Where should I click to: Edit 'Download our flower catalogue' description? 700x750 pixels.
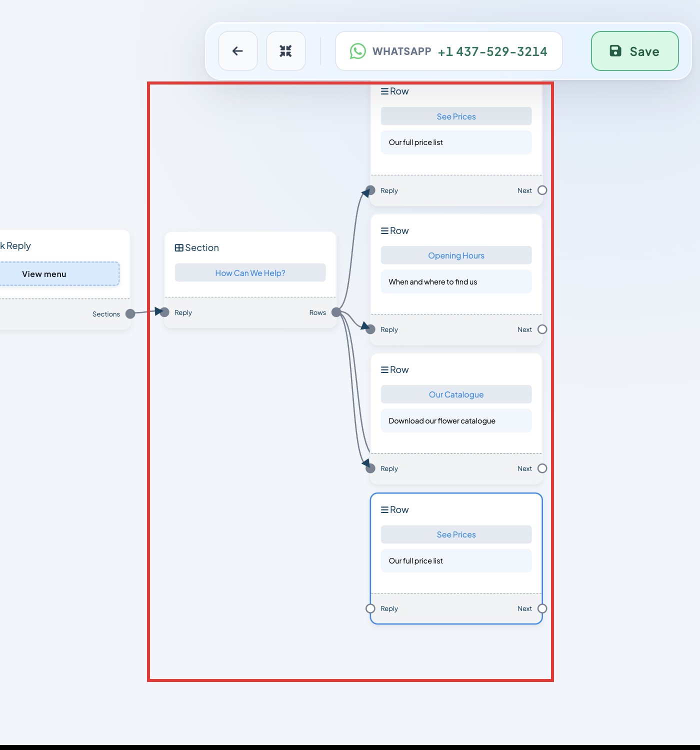456,421
